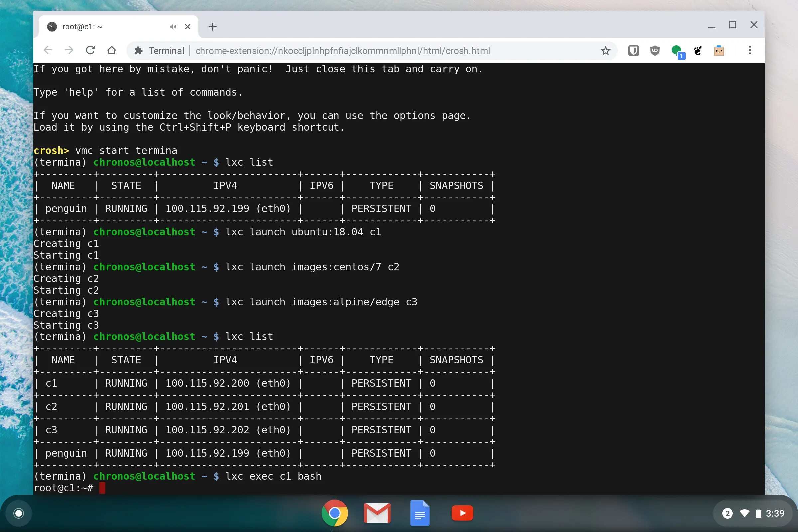
Task: Click the Chrome menu three-dot icon
Action: (x=749, y=51)
